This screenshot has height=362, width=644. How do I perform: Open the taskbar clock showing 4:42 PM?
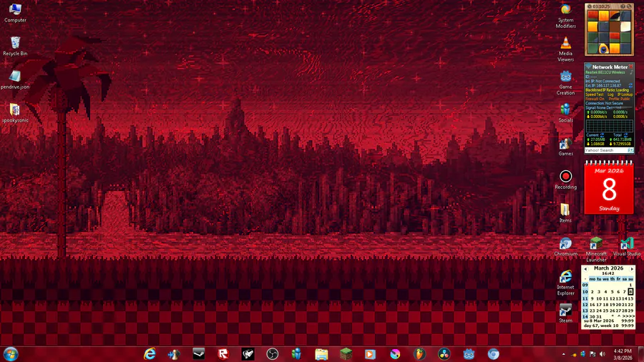(x=623, y=354)
